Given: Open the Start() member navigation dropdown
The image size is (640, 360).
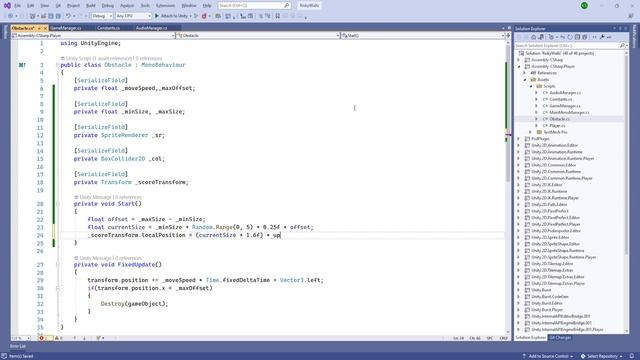Looking at the screenshot, I should point(423,36).
